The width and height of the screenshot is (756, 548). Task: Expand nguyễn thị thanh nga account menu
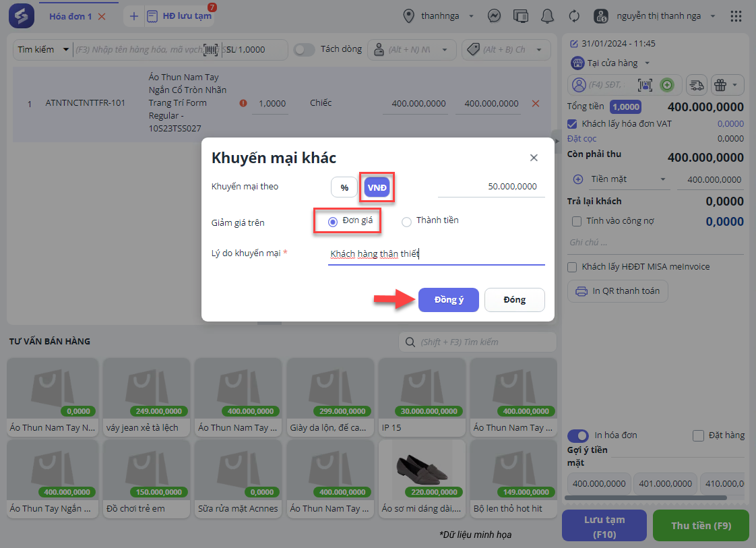coord(713,16)
